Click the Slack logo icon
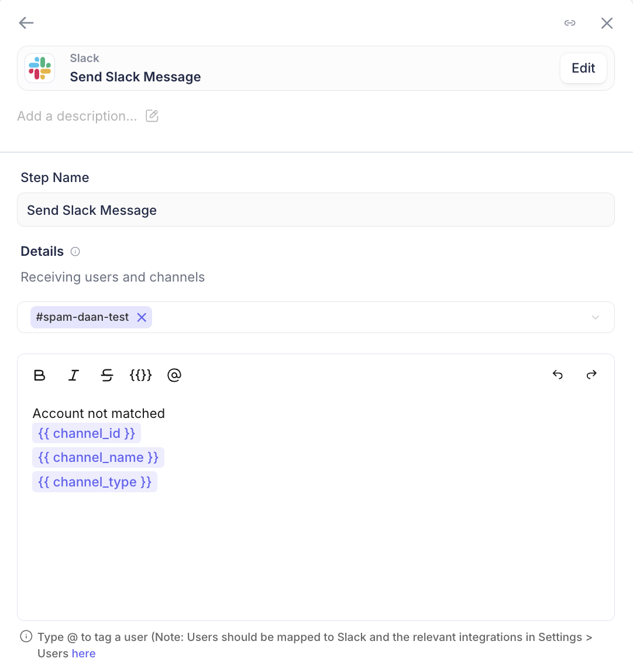633x672 pixels. (40, 68)
